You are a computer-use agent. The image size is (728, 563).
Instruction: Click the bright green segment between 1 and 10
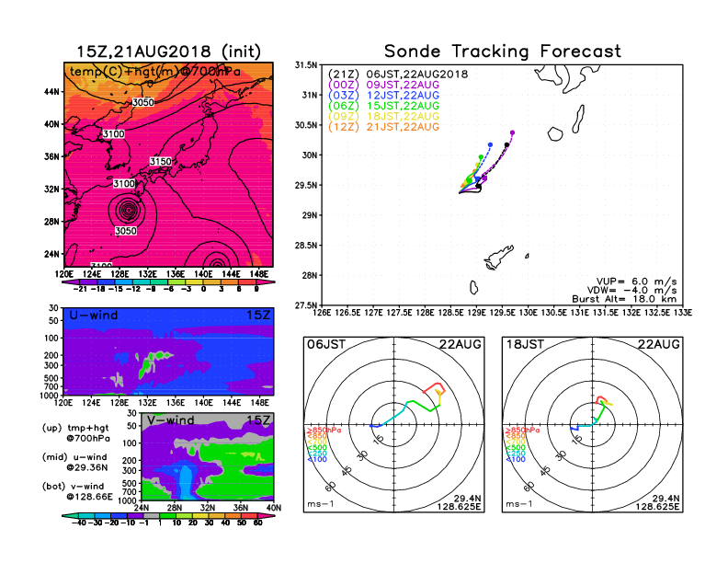tap(167, 515)
